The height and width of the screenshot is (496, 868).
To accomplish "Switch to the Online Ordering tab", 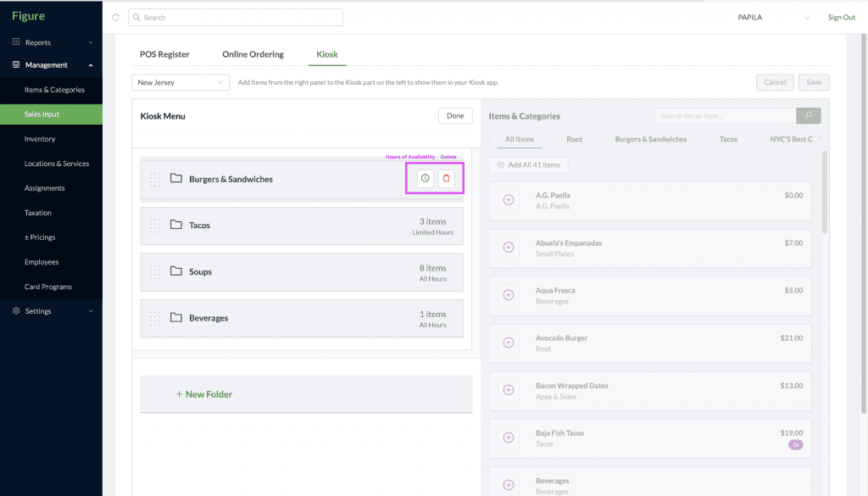I will tap(253, 54).
